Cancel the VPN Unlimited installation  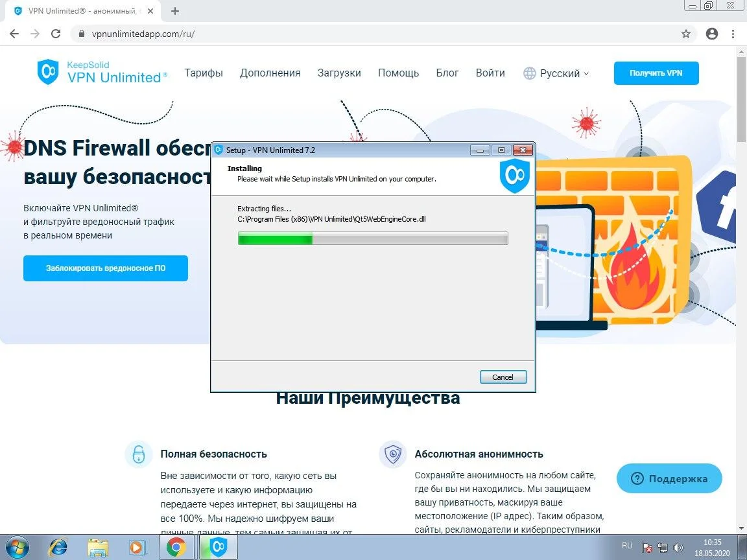point(503,377)
